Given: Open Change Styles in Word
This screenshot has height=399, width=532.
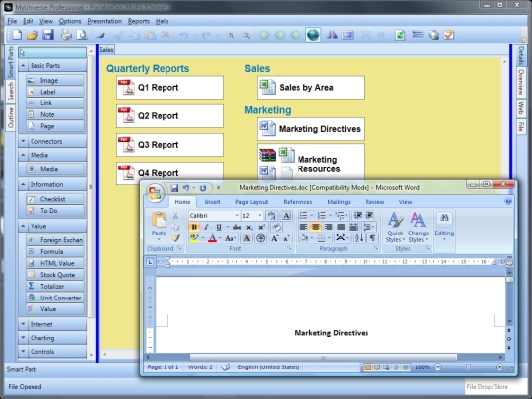Looking at the screenshot, I should coord(418,227).
